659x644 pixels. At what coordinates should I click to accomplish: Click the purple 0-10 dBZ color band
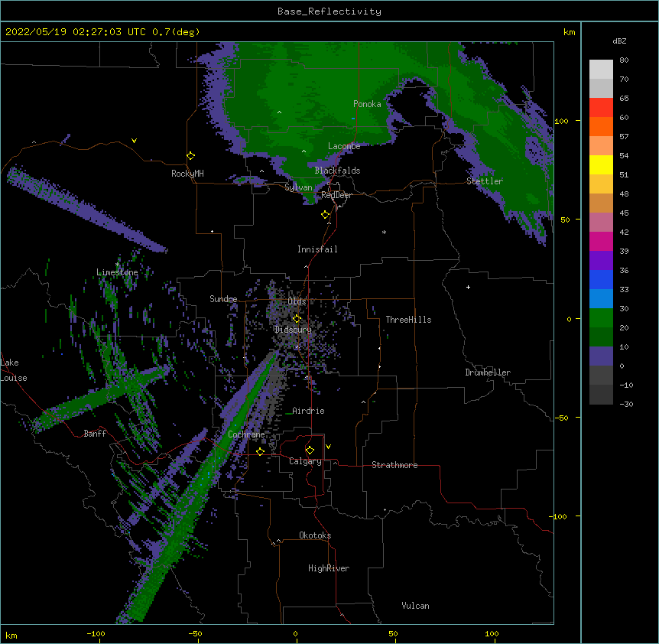click(x=601, y=356)
